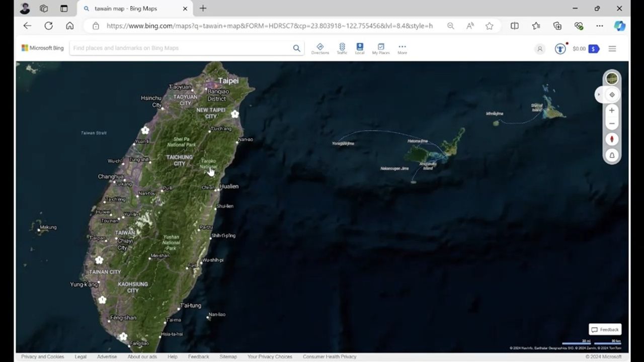Reset map to north with compass
The image size is (644, 362).
point(612,139)
